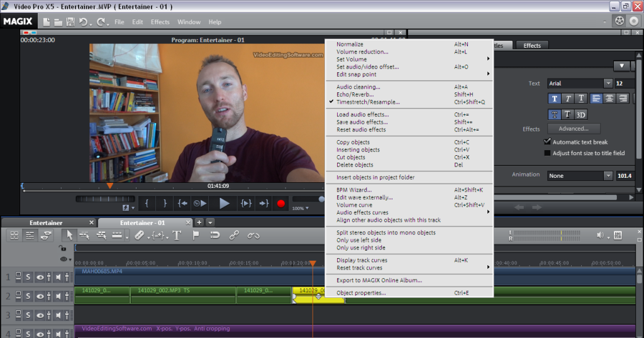Open the Title editor T tool
Image resolution: width=644 pixels, height=338 pixels.
click(x=177, y=236)
